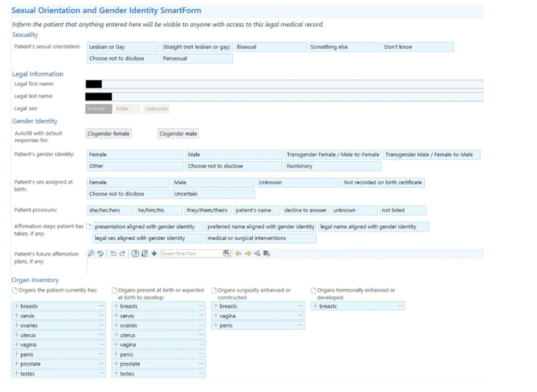
Task: Click the undo arrow in the text toolbar
Action: [113, 254]
